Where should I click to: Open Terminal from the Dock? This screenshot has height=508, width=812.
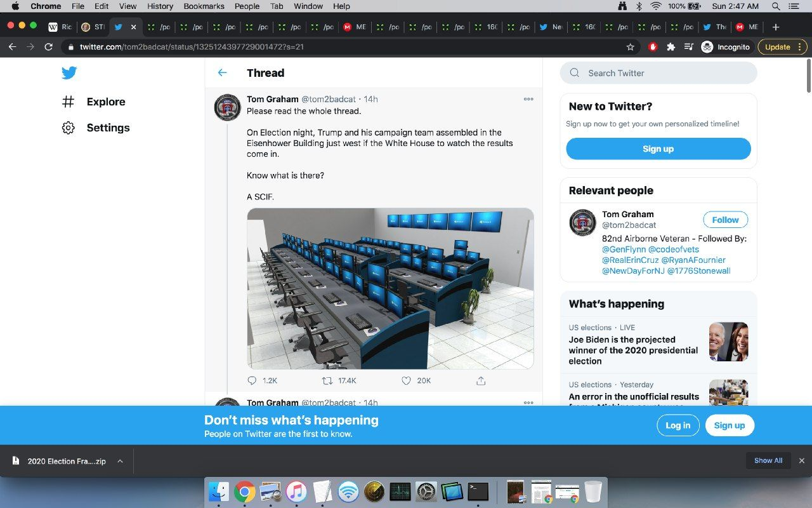click(478, 491)
